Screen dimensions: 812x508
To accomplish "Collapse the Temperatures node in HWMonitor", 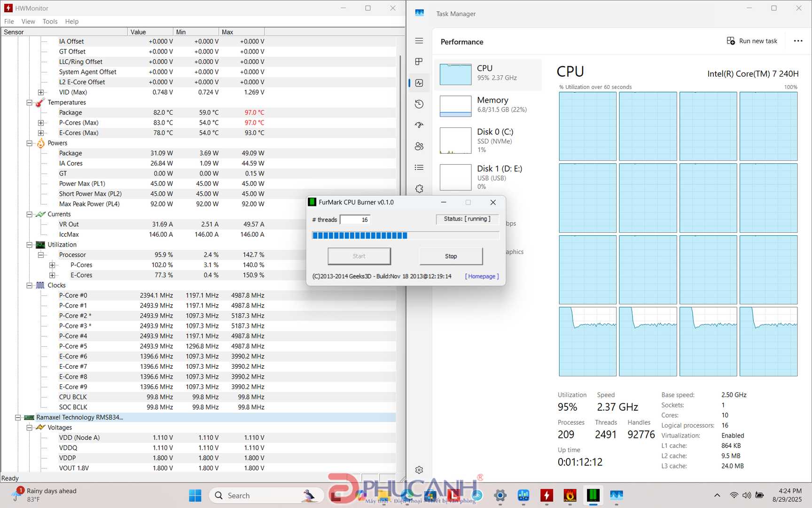I will 29,103.
